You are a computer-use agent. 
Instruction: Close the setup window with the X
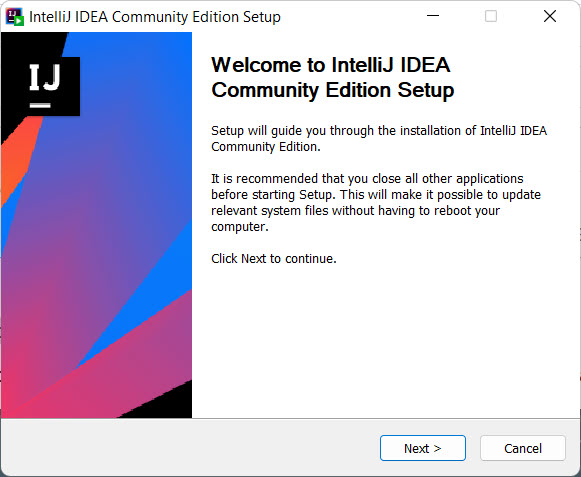(550, 16)
